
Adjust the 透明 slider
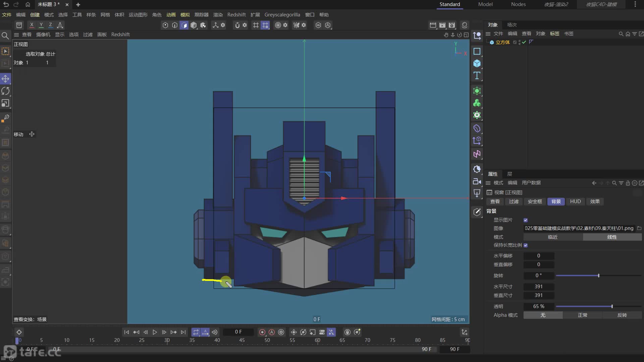599,306
